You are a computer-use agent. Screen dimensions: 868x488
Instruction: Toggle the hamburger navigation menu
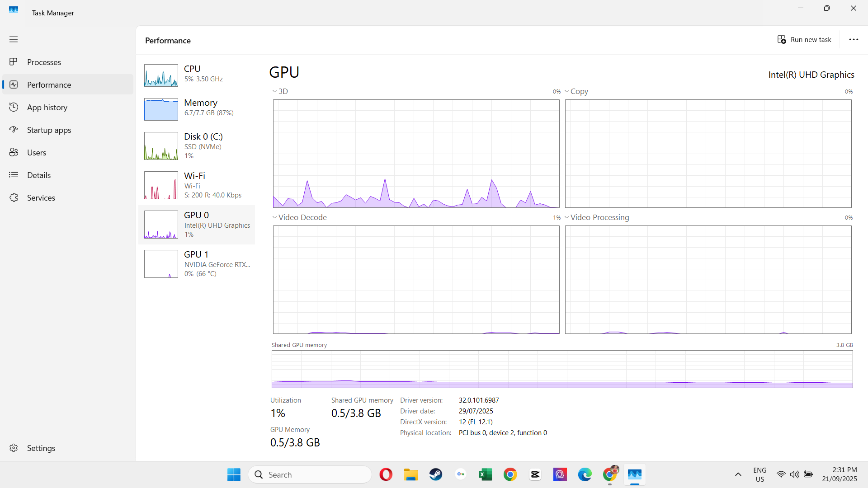tap(14, 39)
